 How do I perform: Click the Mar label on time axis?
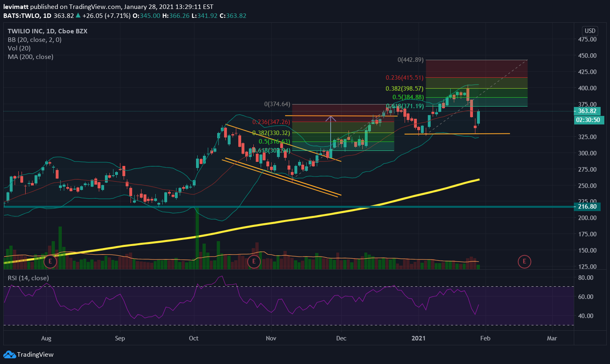(x=552, y=338)
